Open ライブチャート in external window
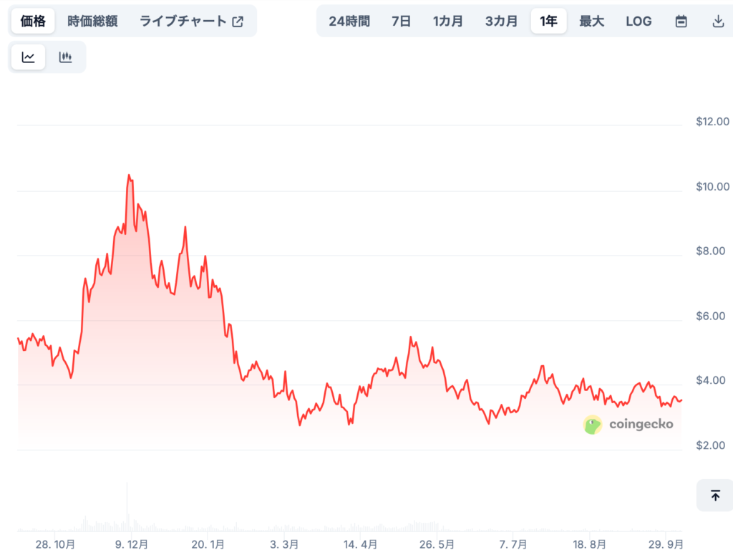Viewport: 733px width, 560px height. pyautogui.click(x=191, y=21)
